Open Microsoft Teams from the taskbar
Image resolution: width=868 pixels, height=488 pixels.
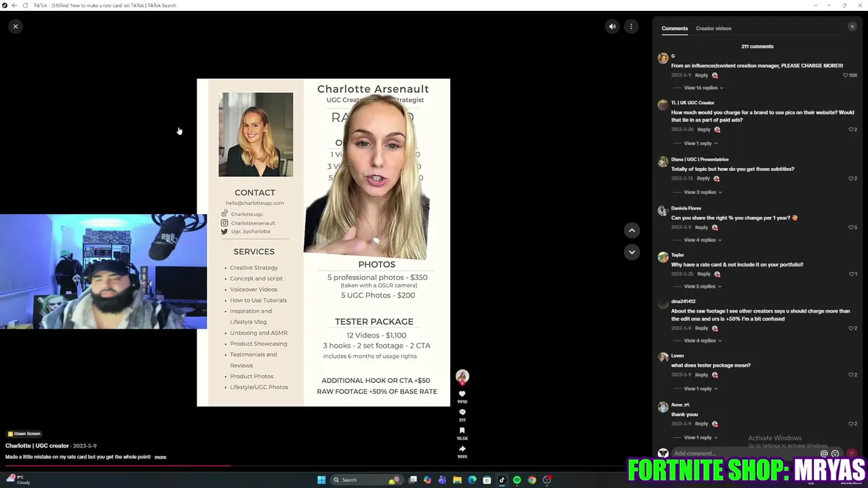pos(442,480)
